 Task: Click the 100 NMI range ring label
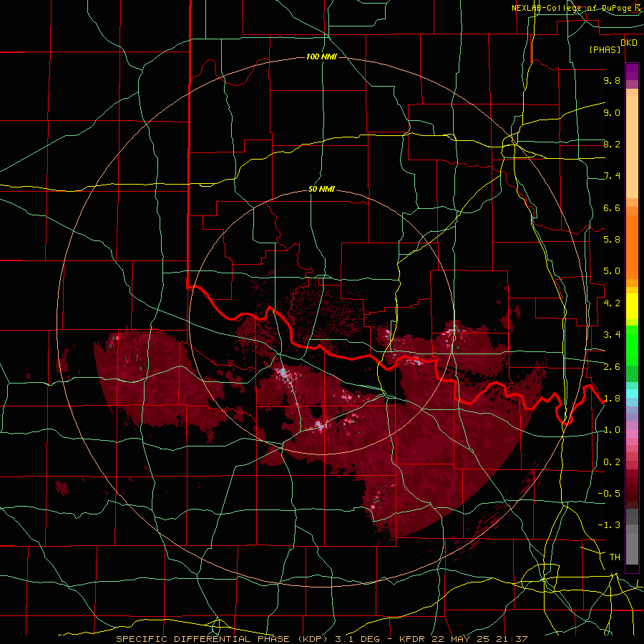pyautogui.click(x=321, y=57)
